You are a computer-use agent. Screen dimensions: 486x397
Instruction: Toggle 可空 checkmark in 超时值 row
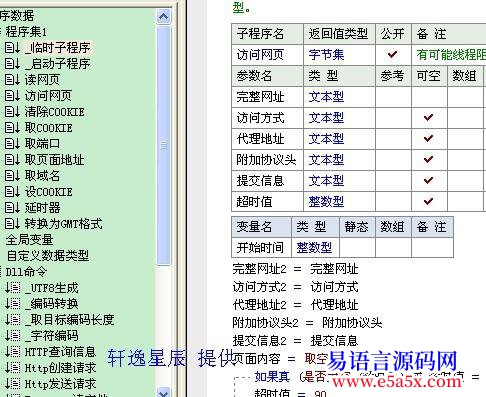428,201
